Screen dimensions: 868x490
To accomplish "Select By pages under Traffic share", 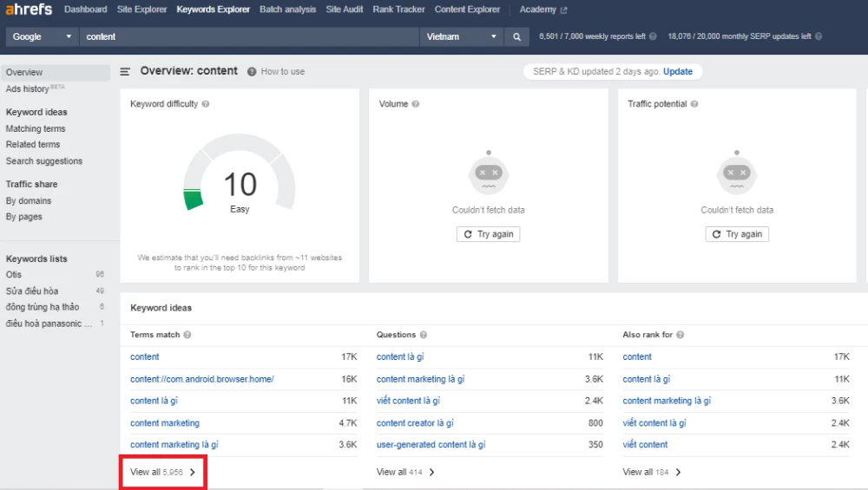I will (23, 217).
